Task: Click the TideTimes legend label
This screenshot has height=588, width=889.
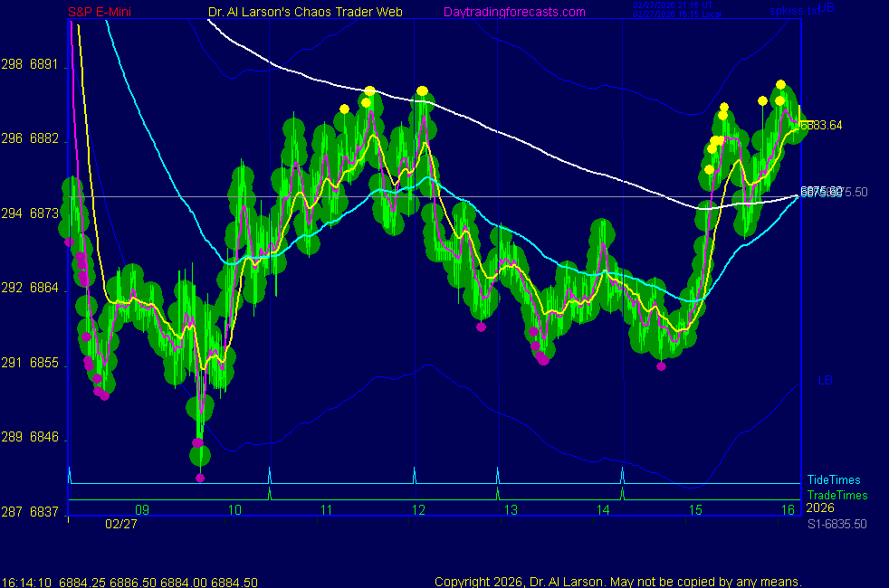Action: pos(834,480)
